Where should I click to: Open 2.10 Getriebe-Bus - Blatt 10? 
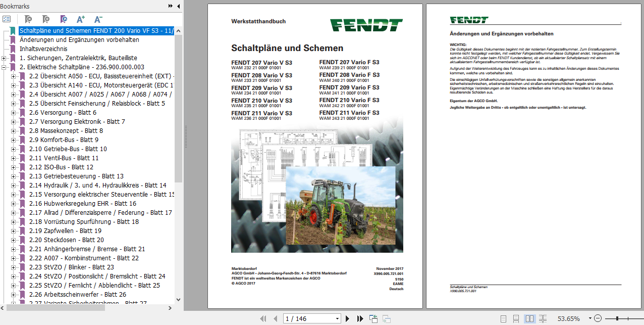click(68, 149)
